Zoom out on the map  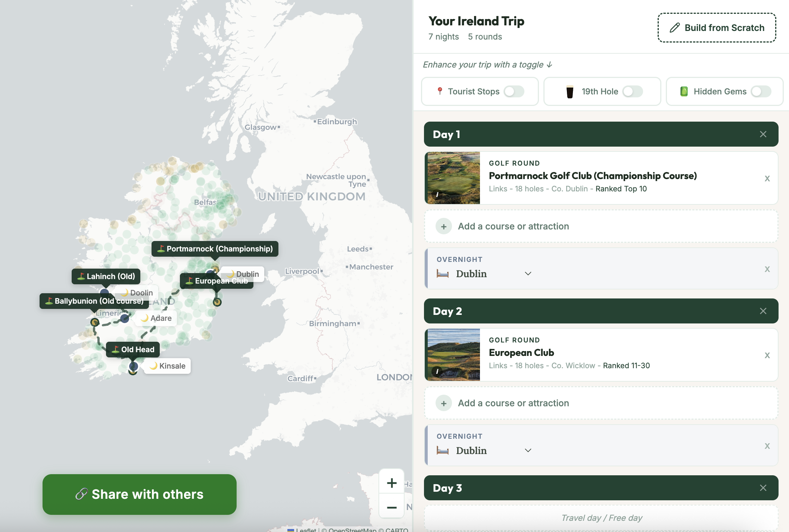click(392, 507)
